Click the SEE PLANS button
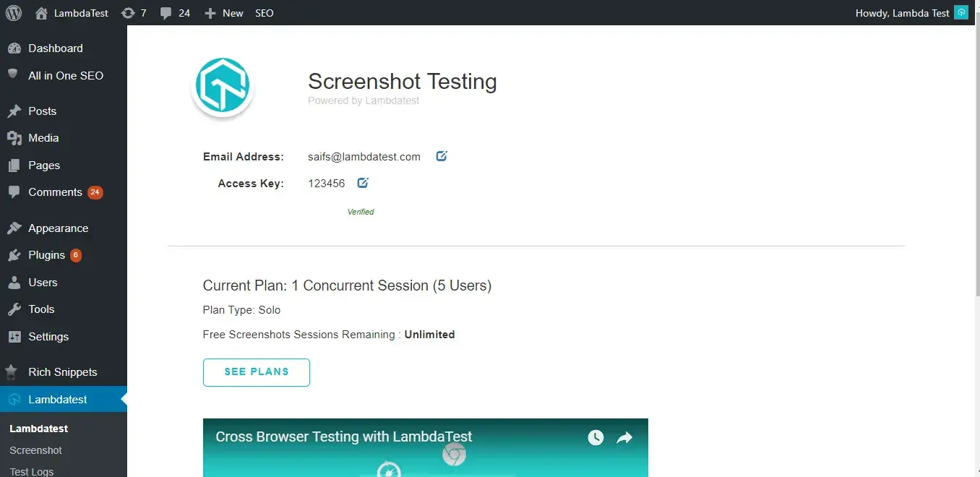This screenshot has height=477, width=980. click(x=257, y=372)
